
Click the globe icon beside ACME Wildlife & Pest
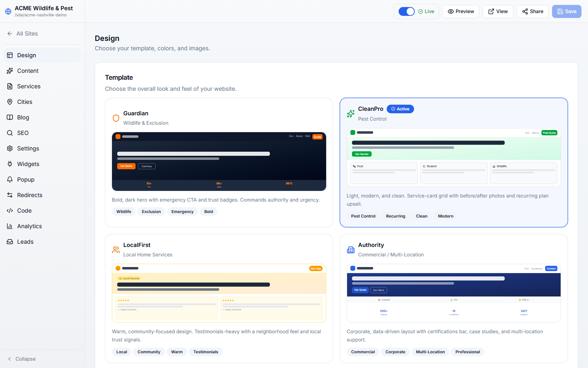click(8, 11)
